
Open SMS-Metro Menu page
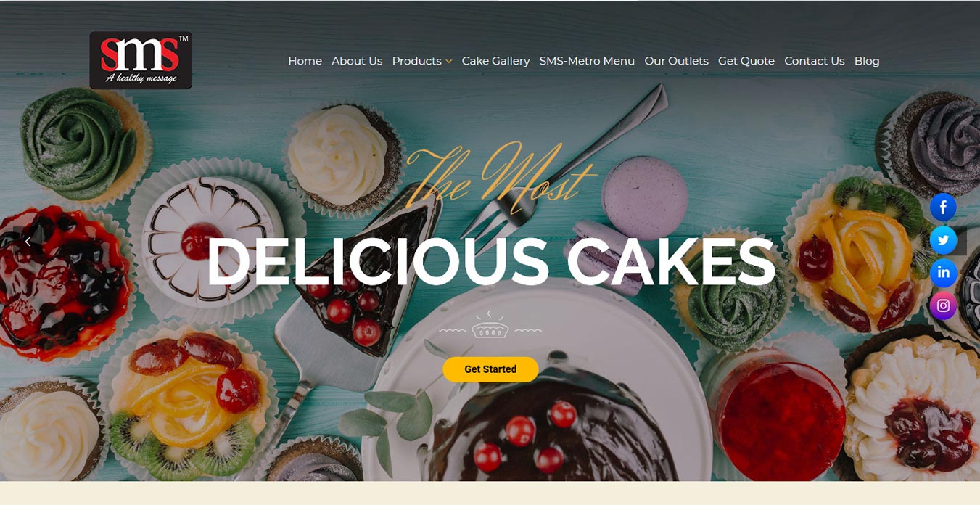coord(587,61)
